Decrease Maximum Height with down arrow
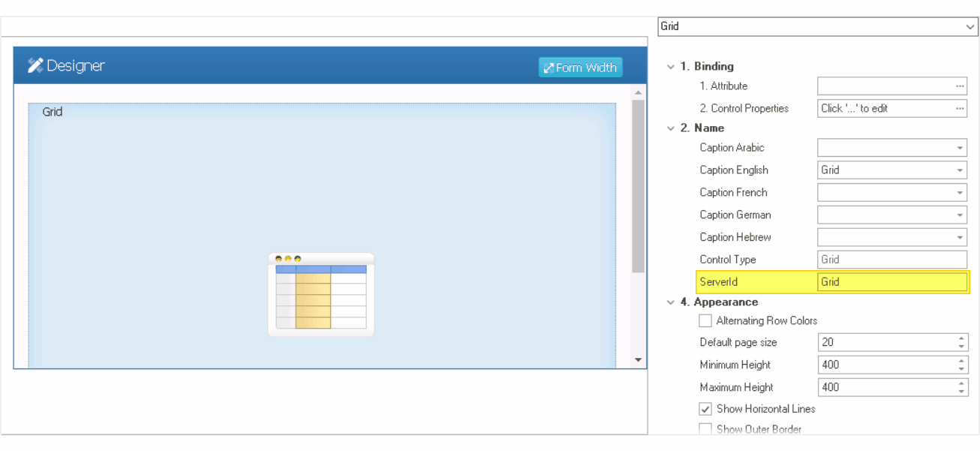 point(961,392)
